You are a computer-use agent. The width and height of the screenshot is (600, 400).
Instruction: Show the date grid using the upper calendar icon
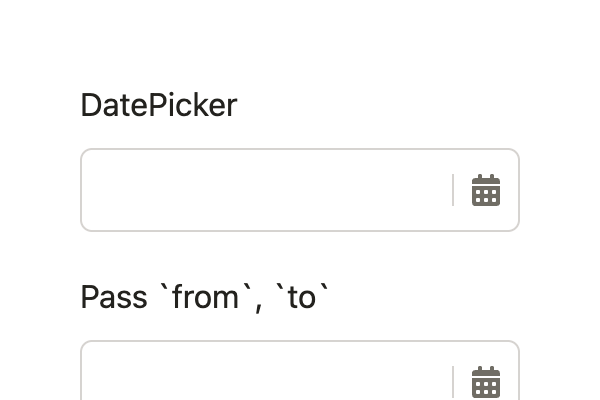click(486, 190)
